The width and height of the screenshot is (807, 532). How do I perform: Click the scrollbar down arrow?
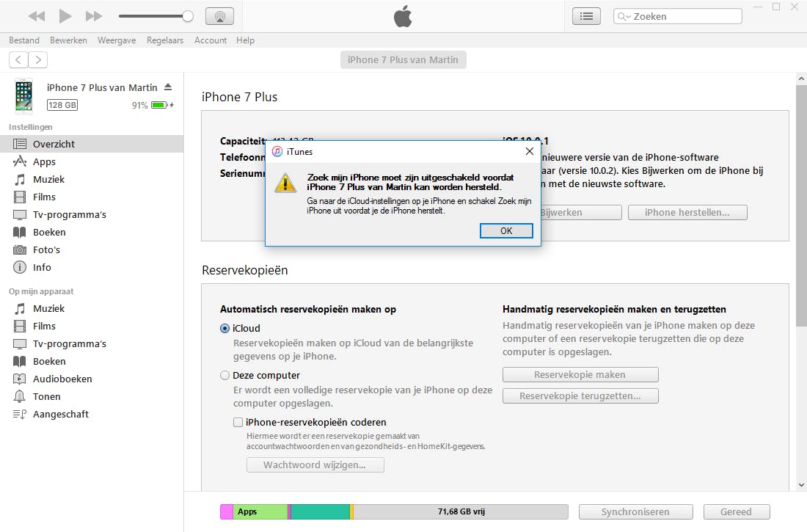801,485
